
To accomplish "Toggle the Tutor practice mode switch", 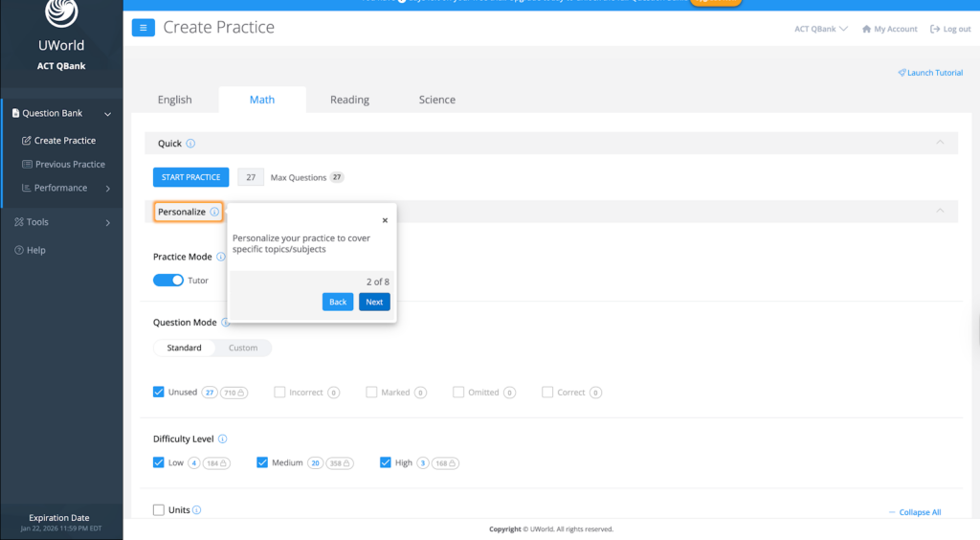I will (168, 280).
